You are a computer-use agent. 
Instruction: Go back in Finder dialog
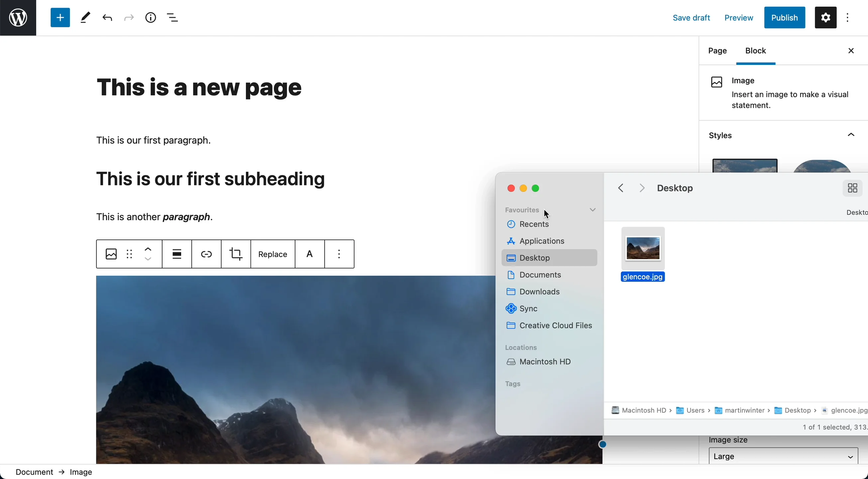[621, 188]
